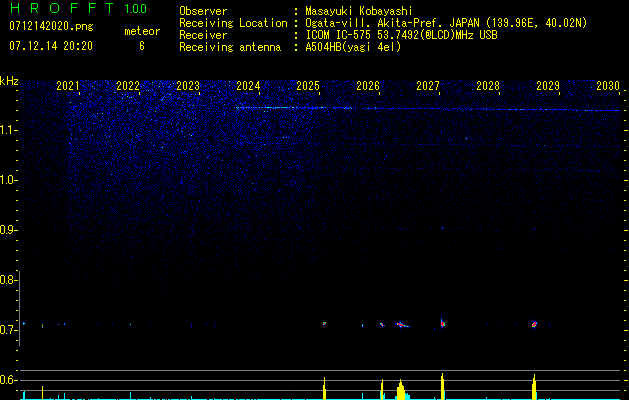Click the ICOM IC-575 53.7492 MHz receiver text
This screenshot has width=629, height=400.
[402, 35]
